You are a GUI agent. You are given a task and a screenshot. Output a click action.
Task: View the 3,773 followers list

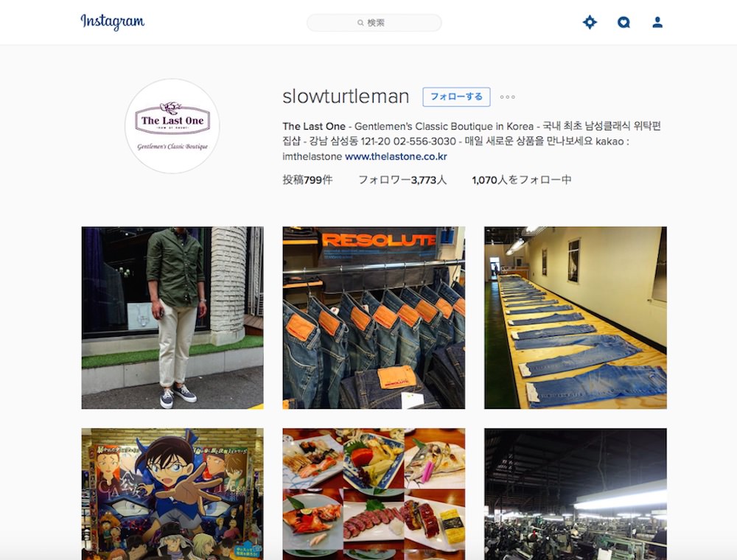(x=402, y=180)
